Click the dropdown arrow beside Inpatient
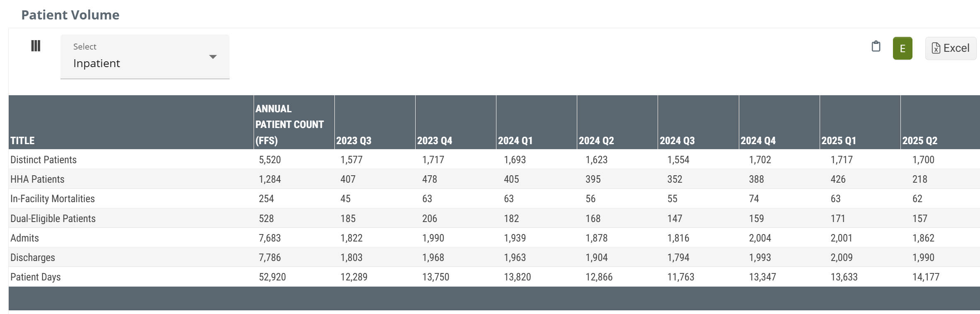The height and width of the screenshot is (314, 980). (x=213, y=57)
